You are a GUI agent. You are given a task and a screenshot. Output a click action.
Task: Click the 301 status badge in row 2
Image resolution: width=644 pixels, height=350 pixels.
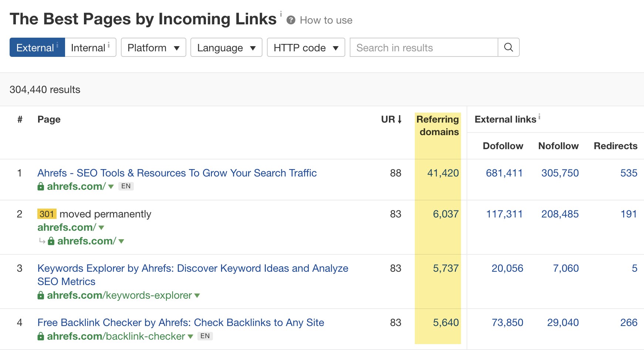click(47, 214)
